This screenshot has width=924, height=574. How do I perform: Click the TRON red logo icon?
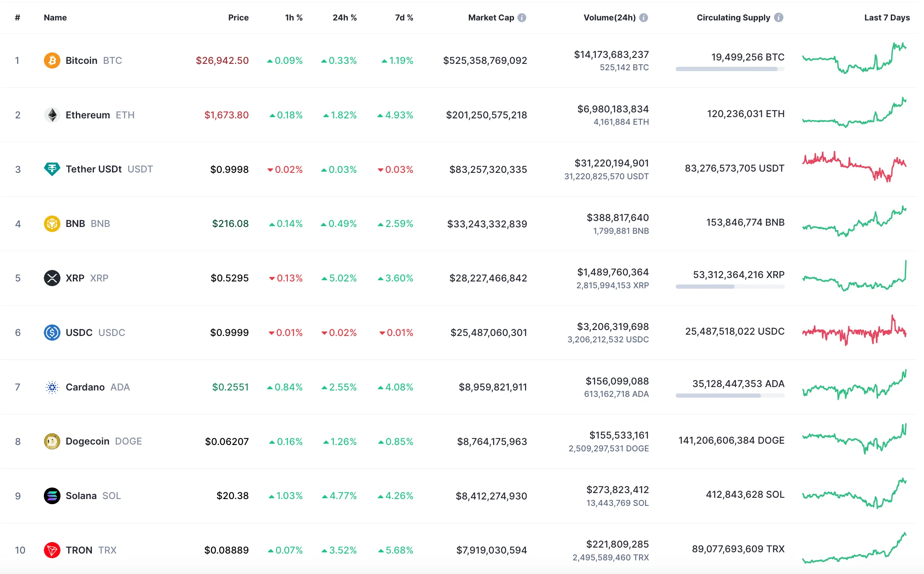click(52, 550)
